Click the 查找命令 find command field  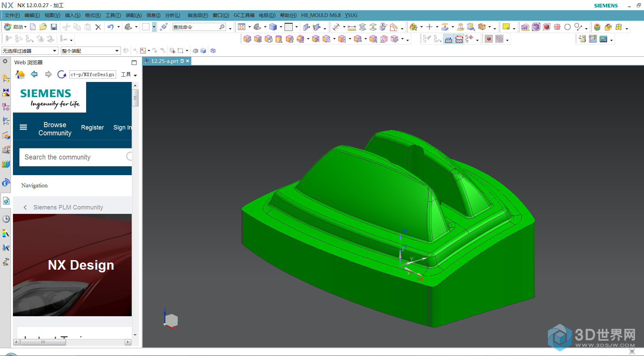click(x=199, y=27)
